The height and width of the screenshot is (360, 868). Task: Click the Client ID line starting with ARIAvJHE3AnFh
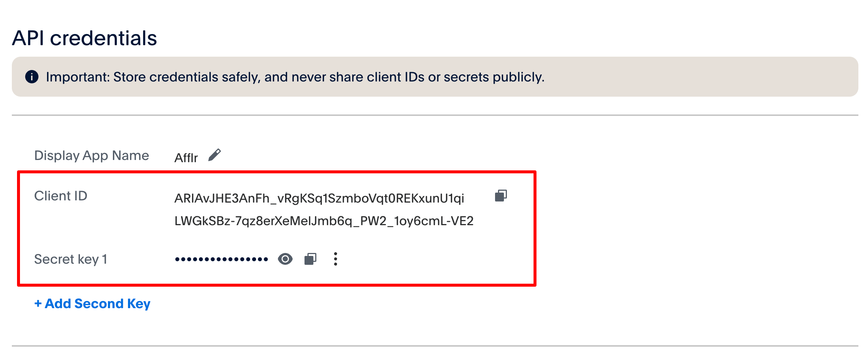319,199
